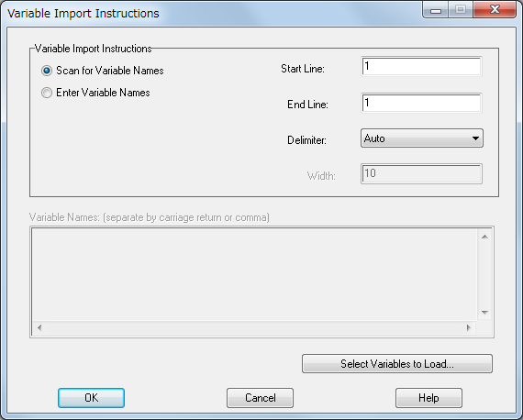Click the scroll right arrow in Variable Names box
Viewport: 523px width, 420px height.
pyautogui.click(x=469, y=327)
